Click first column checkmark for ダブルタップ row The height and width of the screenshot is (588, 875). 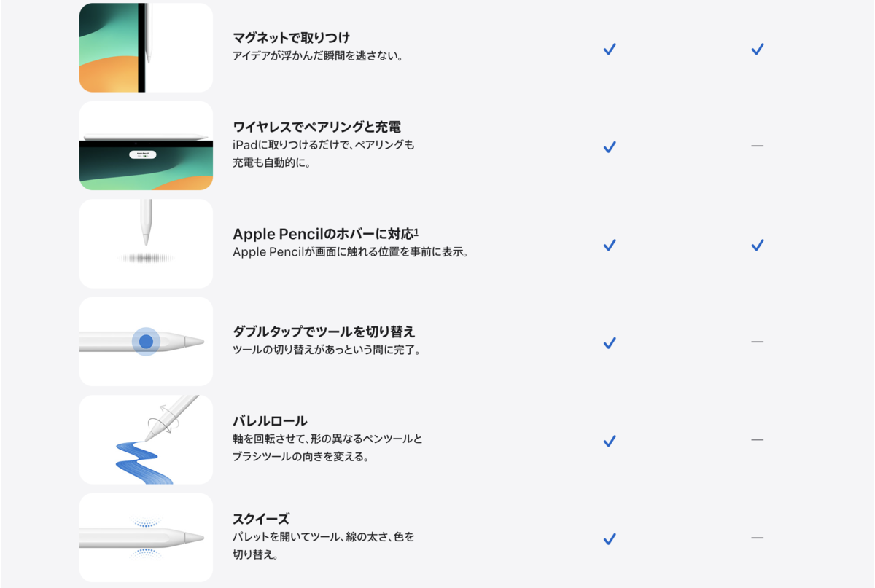click(x=610, y=342)
